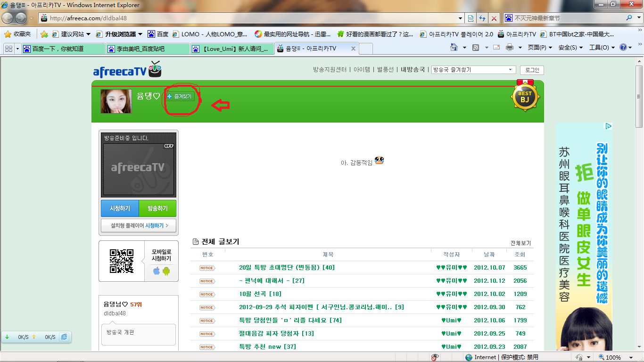Close the 융댕 아프리카TV tab
Screen dimensions: 644x362
pyautogui.click(x=353, y=49)
